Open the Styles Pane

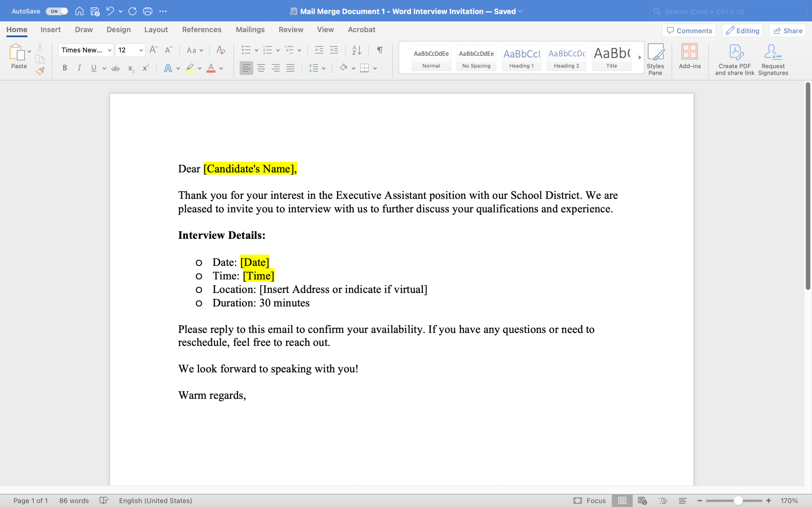click(655, 59)
